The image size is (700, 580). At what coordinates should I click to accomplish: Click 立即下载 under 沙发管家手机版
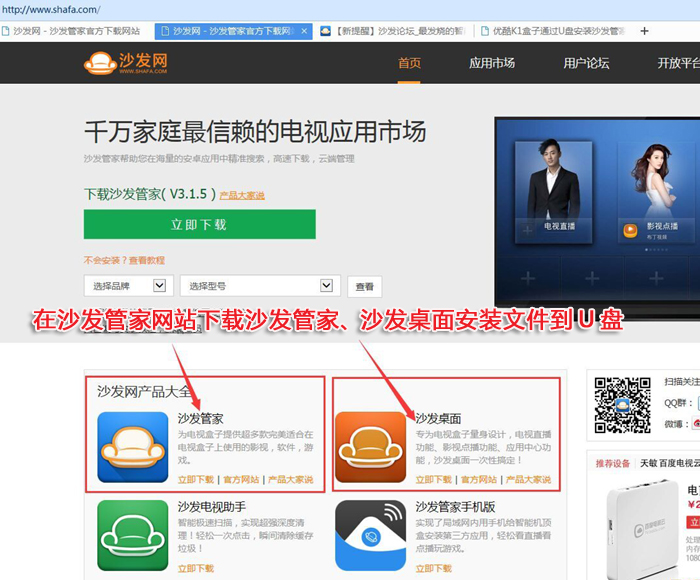[x=433, y=568]
